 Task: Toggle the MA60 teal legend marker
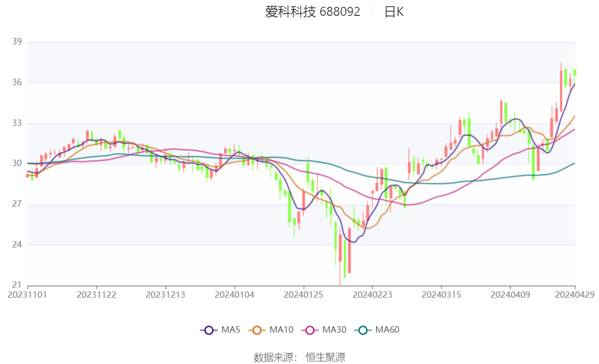[363, 330]
